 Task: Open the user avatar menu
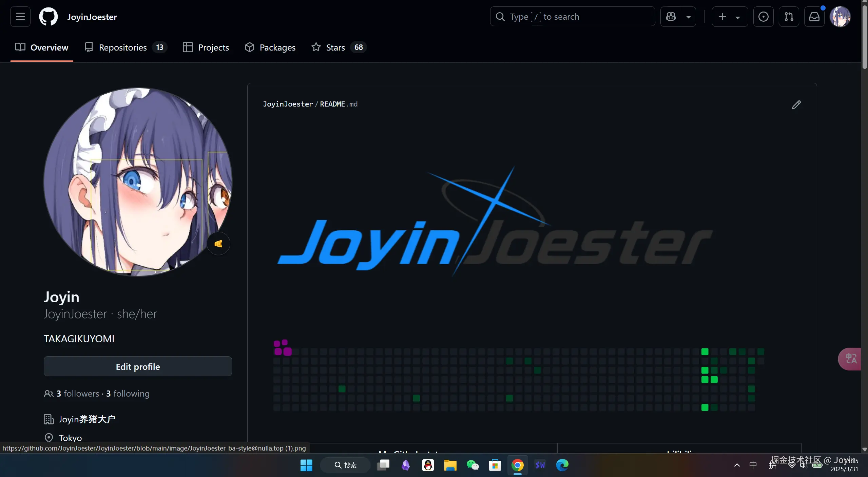point(840,17)
